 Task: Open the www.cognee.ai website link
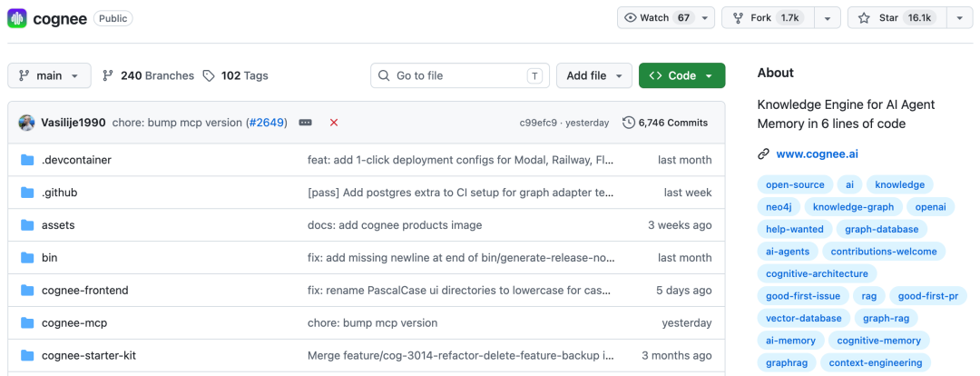click(x=817, y=153)
